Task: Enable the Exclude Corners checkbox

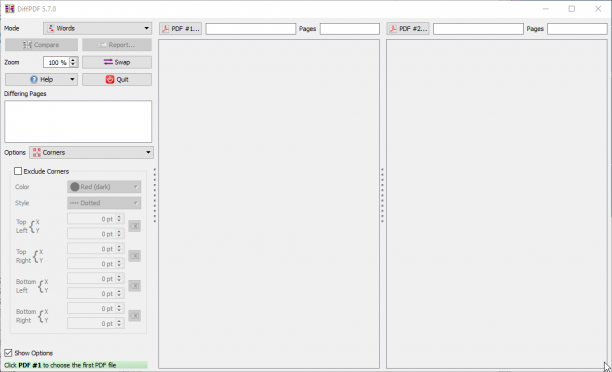Action: 18,171
